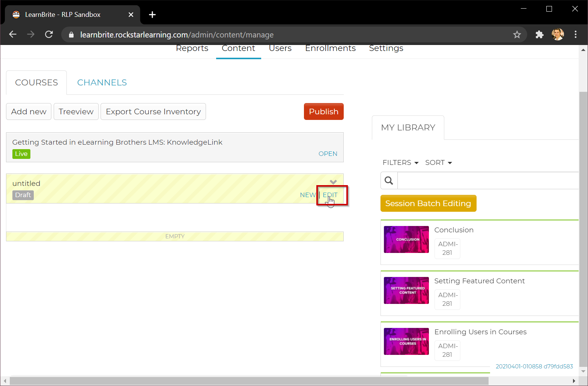Open the Reports menu item
The width and height of the screenshot is (588, 386).
(x=192, y=48)
